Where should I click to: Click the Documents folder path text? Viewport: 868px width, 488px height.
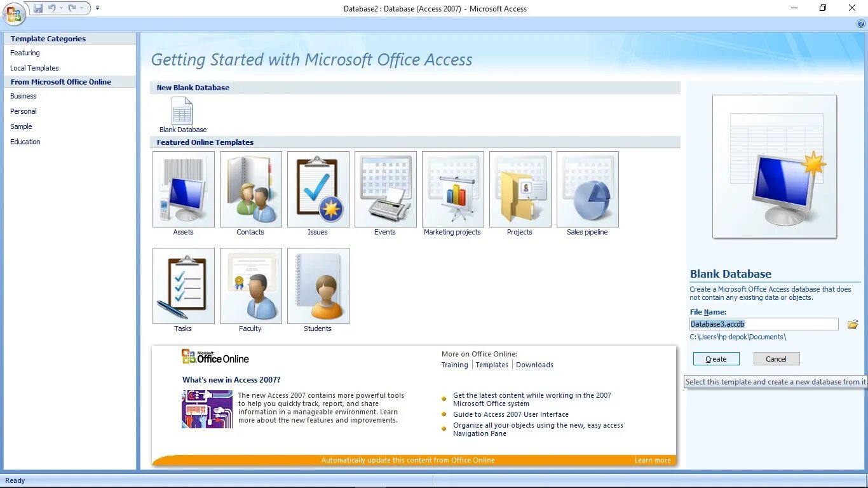click(738, 337)
